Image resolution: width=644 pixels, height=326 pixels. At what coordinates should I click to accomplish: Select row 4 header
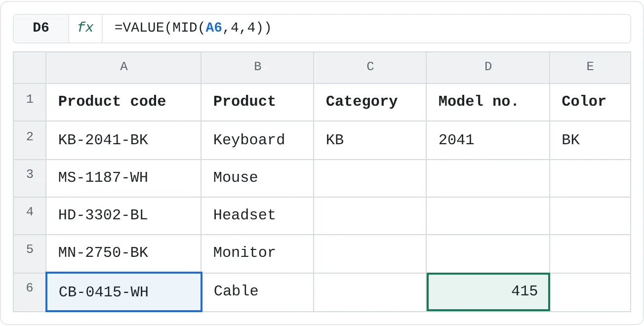coord(30,215)
